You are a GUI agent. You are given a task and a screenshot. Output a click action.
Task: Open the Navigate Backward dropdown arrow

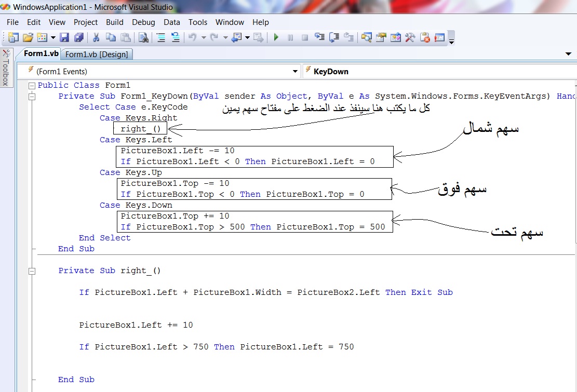pyautogui.click(x=247, y=37)
